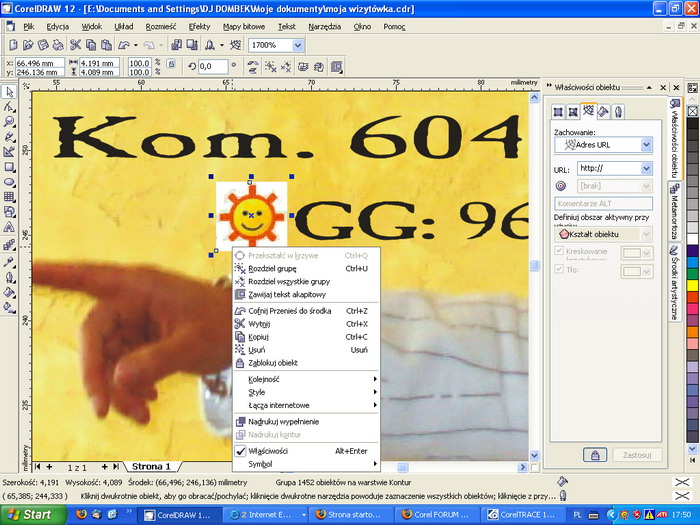This screenshot has width=700, height=525.
Task: Click the rotation angle input field
Action: point(212,66)
